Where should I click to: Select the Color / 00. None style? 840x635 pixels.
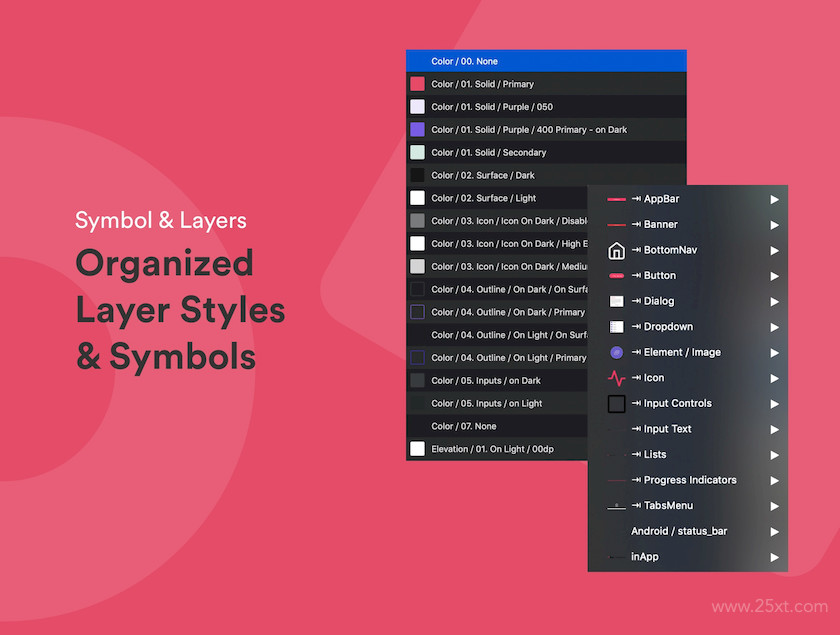click(546, 61)
